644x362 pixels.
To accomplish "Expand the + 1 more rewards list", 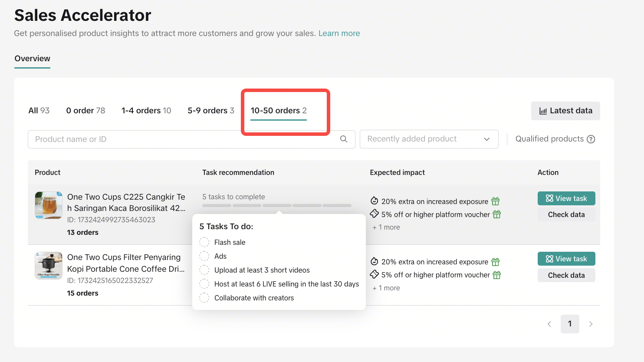I will point(386,227).
